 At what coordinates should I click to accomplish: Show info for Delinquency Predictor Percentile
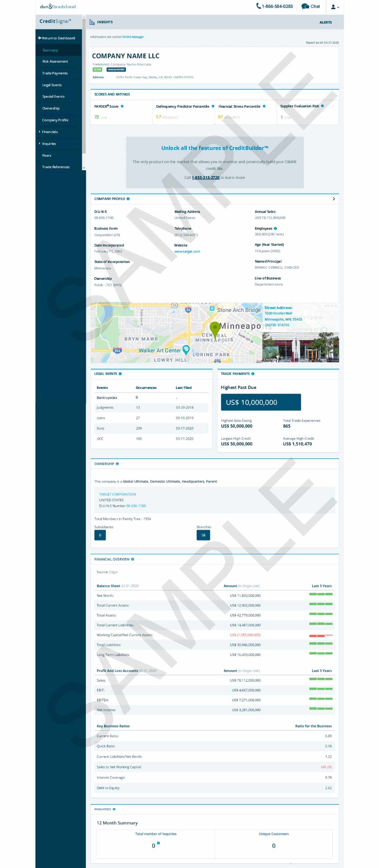coord(213,106)
